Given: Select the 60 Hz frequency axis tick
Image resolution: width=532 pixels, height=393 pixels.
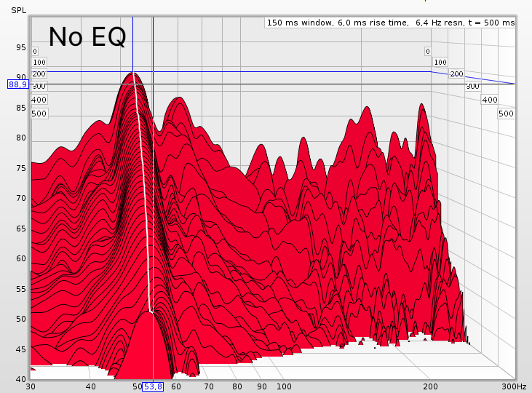Looking at the screenshot, I should point(175,386).
